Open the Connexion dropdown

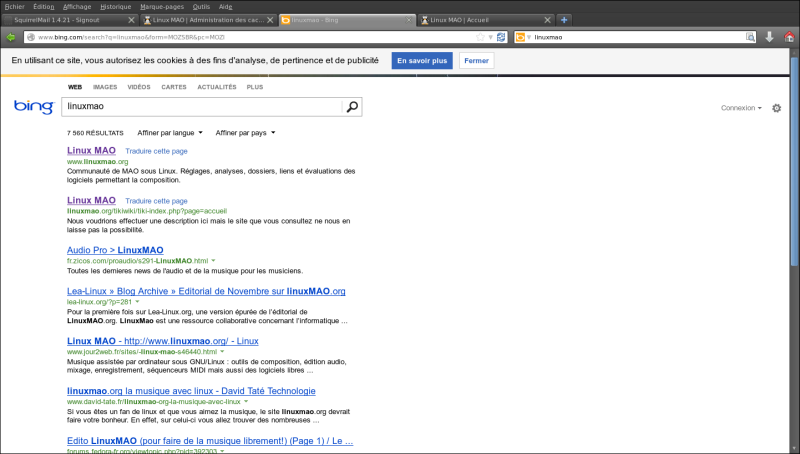tap(741, 108)
